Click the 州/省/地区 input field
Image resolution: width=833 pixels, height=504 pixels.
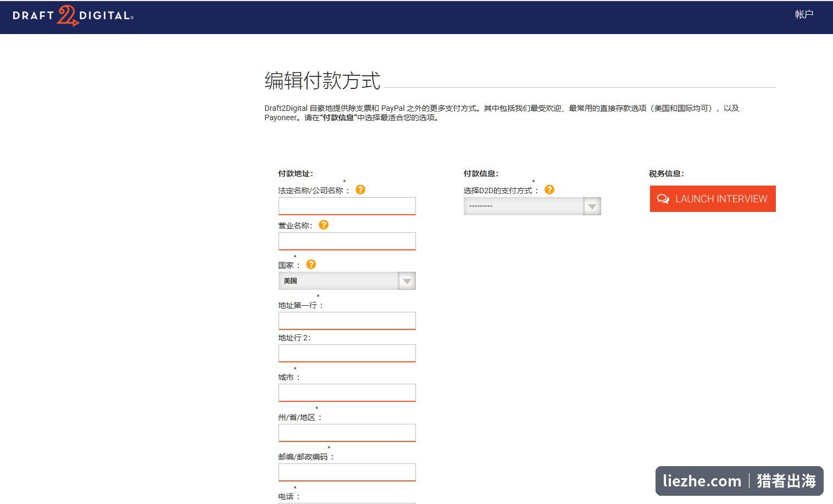pyautogui.click(x=347, y=433)
